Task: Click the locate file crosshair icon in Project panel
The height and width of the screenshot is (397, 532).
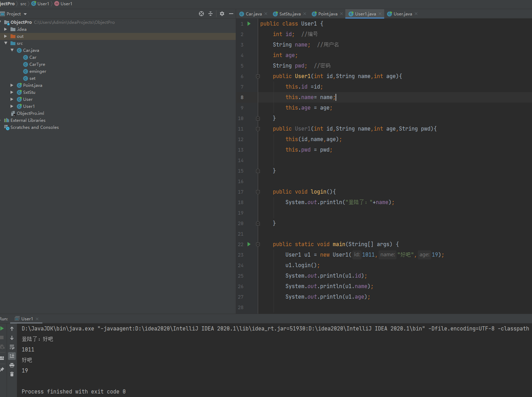Action: (201, 14)
